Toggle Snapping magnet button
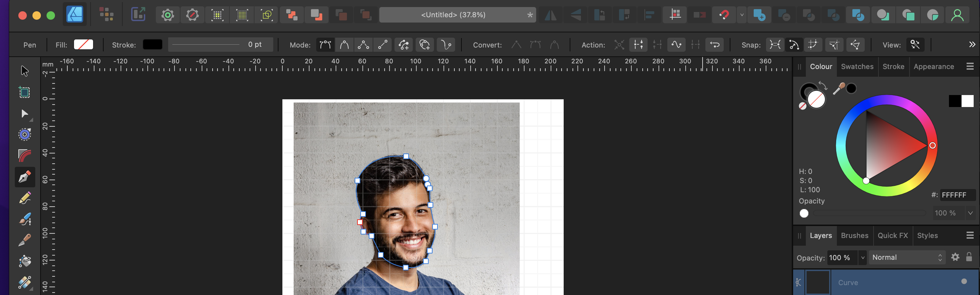 (x=724, y=15)
